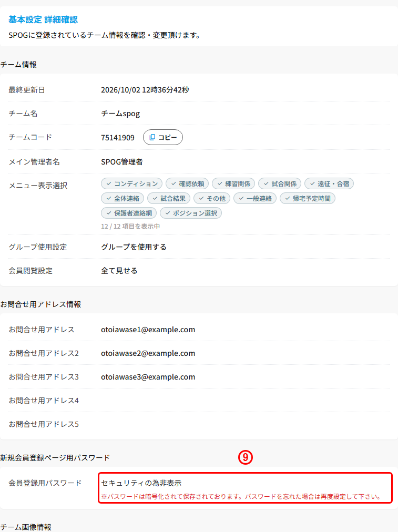Click the チーム情報 section heading
The height and width of the screenshot is (532, 398).
(18, 65)
